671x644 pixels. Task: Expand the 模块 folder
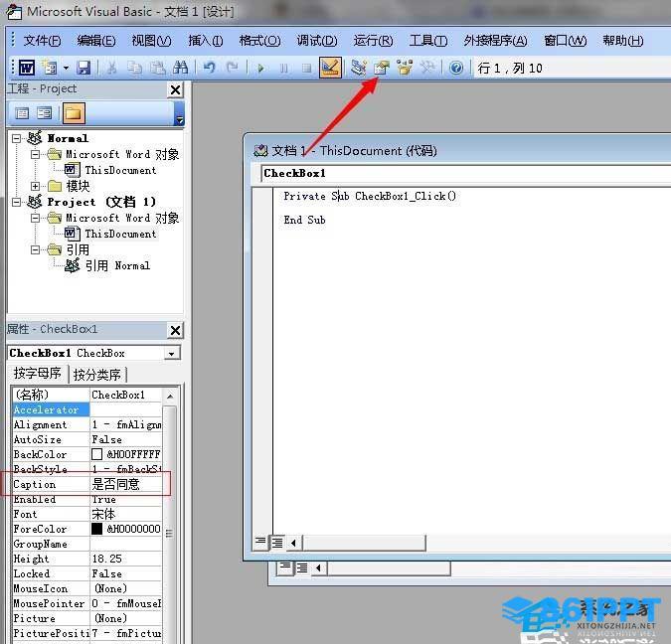click(36, 186)
